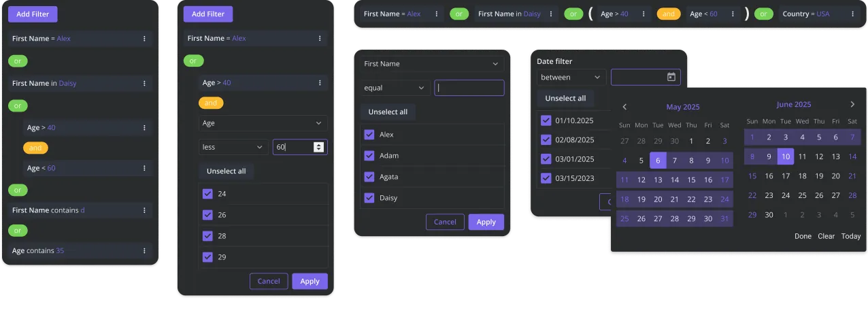Image resolution: width=868 pixels, height=313 pixels.
Task: Toggle 'or' pill directly below 'First Name contains d'
Action: tap(18, 231)
